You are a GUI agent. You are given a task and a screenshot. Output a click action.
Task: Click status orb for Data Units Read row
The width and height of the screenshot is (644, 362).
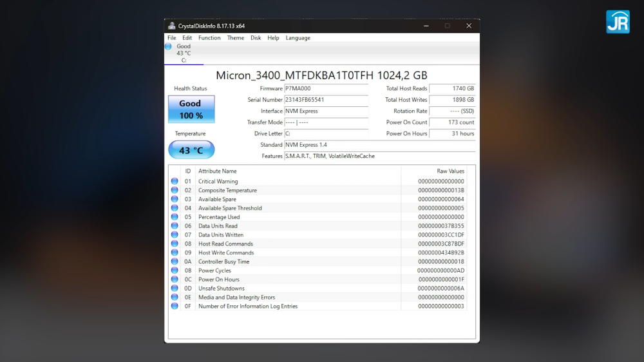click(175, 225)
